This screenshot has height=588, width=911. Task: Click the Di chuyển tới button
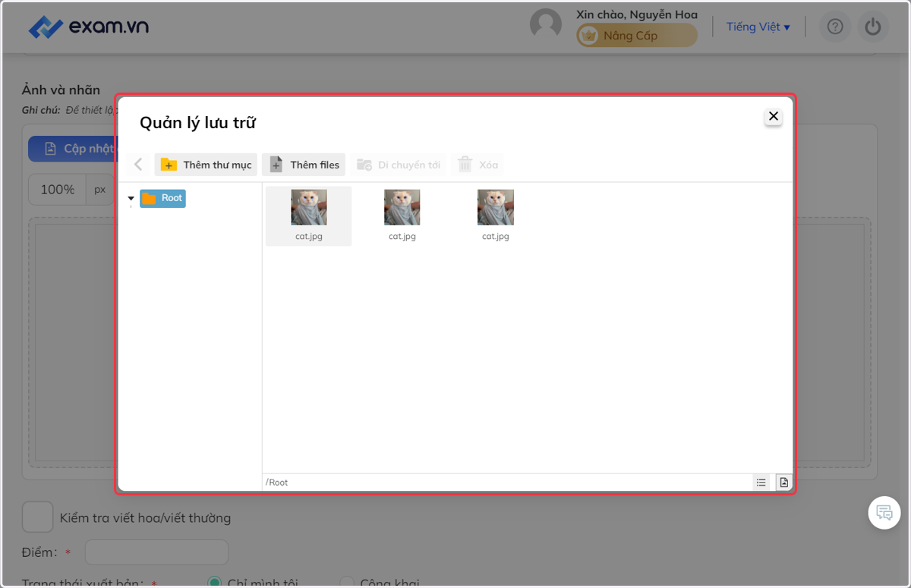click(399, 165)
